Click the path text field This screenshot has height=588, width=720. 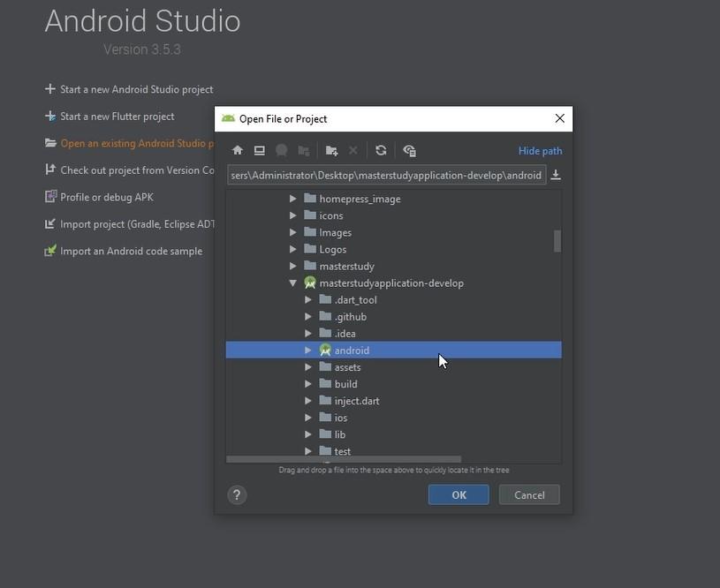(x=386, y=175)
